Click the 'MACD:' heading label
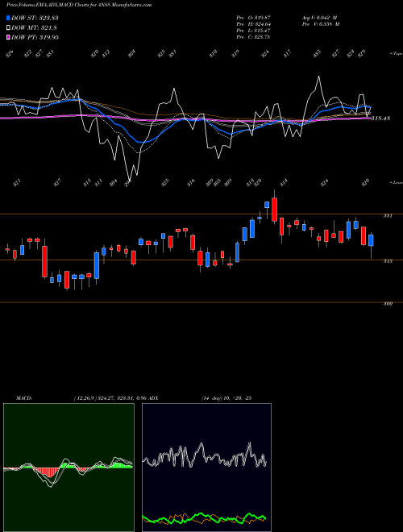 tap(23, 398)
